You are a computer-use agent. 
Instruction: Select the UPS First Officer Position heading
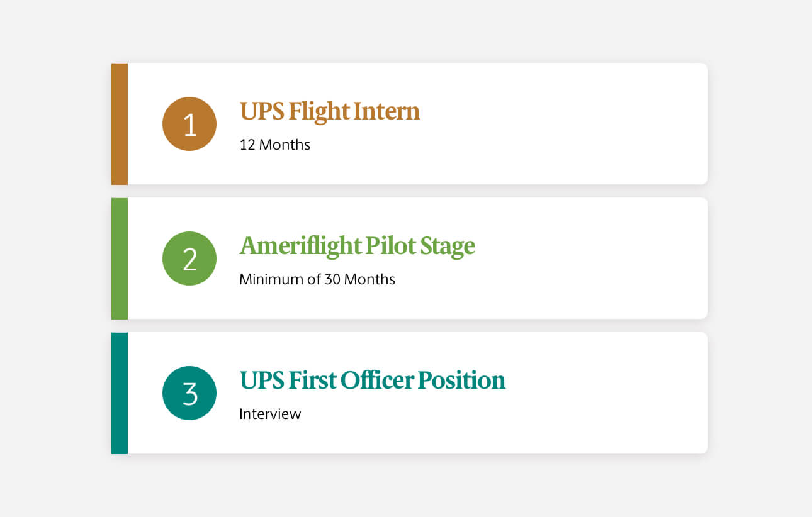pos(372,381)
